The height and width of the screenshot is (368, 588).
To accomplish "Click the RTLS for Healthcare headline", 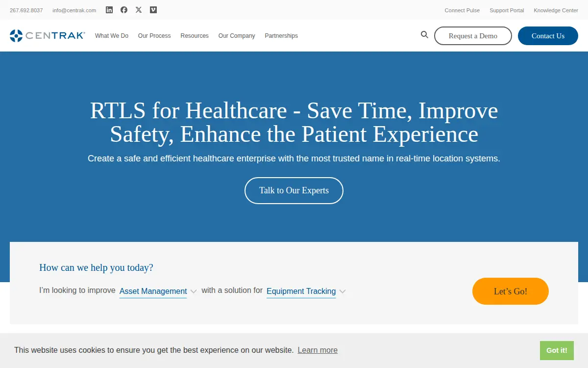I will coord(294,123).
